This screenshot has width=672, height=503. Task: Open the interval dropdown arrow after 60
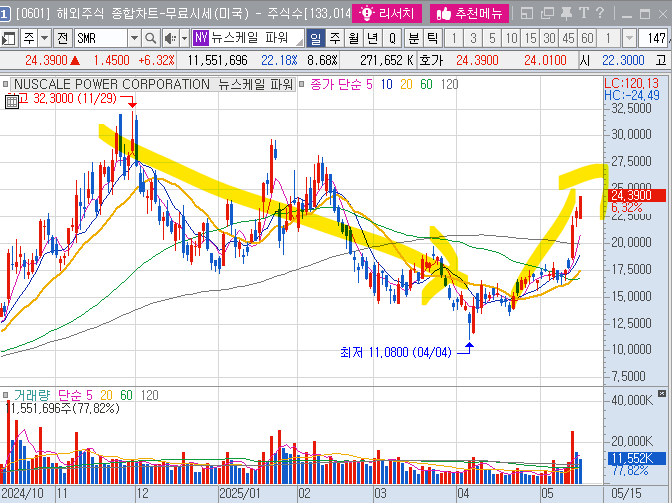pyautogui.click(x=629, y=39)
